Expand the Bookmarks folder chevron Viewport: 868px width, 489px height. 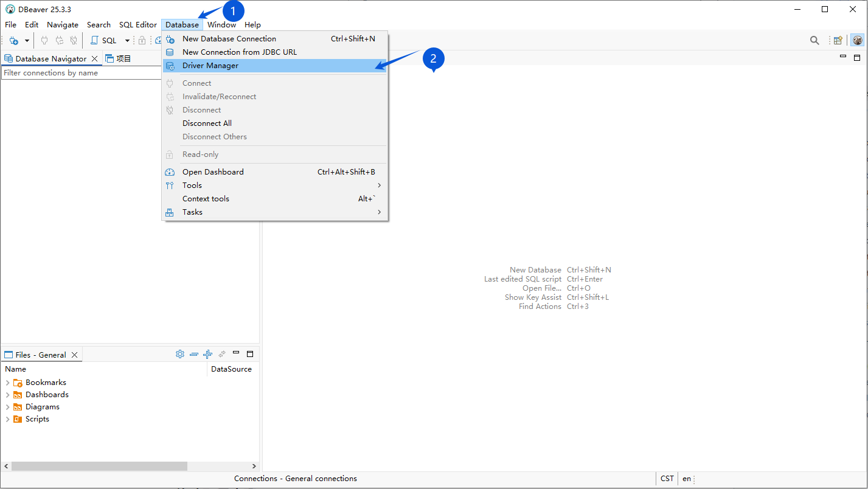click(x=7, y=383)
